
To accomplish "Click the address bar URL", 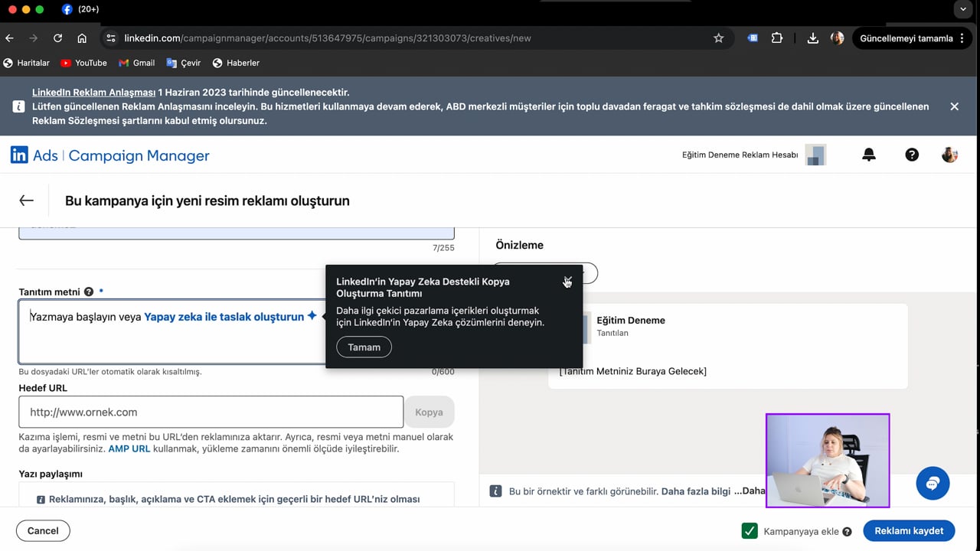I will pos(327,38).
